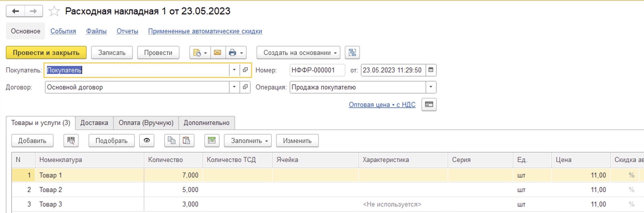The height and width of the screenshot is (213, 644).
Task: Toggle the eye visibility button
Action: point(147,141)
